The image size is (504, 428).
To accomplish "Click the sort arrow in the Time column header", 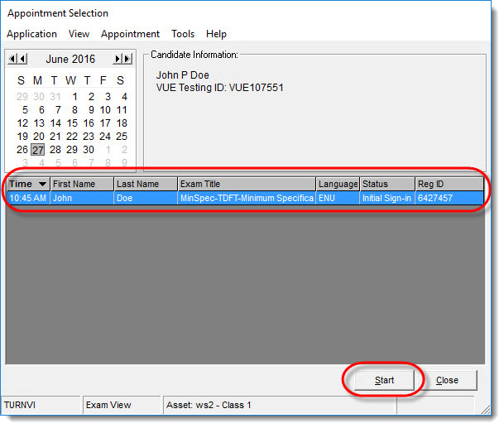I will [x=42, y=184].
